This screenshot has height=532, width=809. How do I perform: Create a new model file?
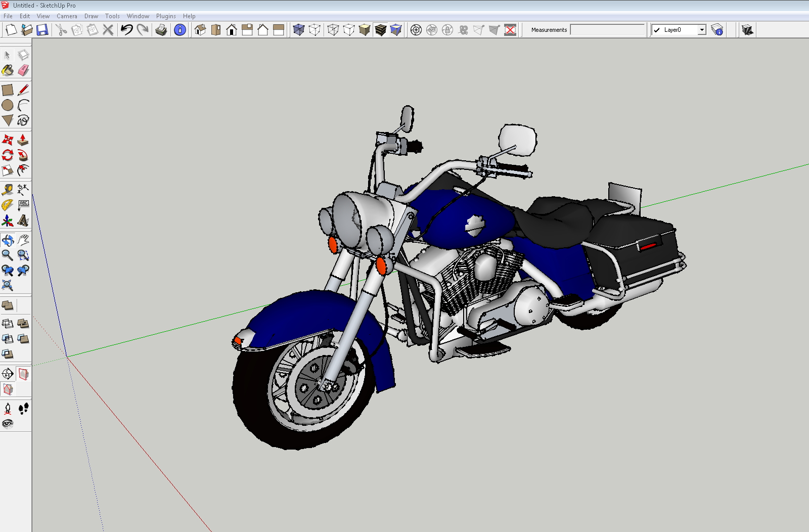click(x=11, y=30)
